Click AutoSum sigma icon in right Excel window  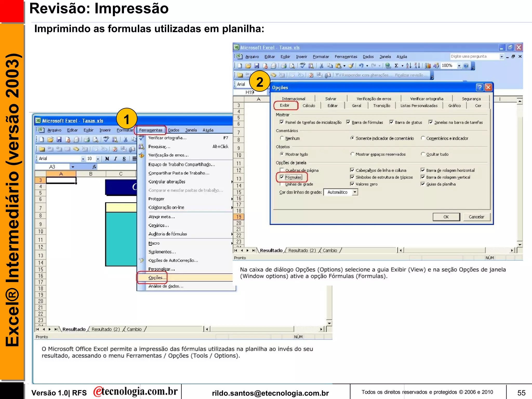pyautogui.click(x=396, y=66)
